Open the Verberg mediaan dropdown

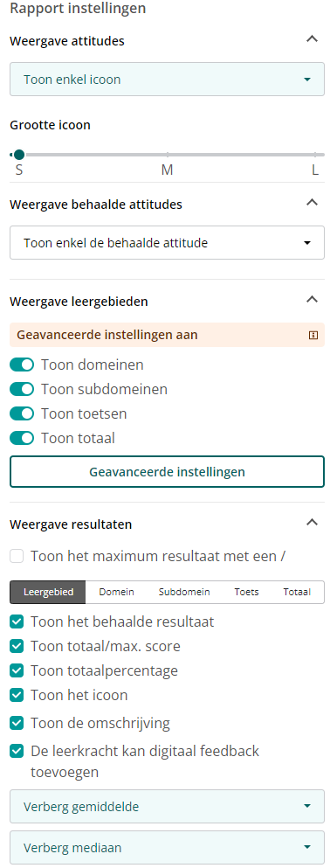tap(167, 848)
